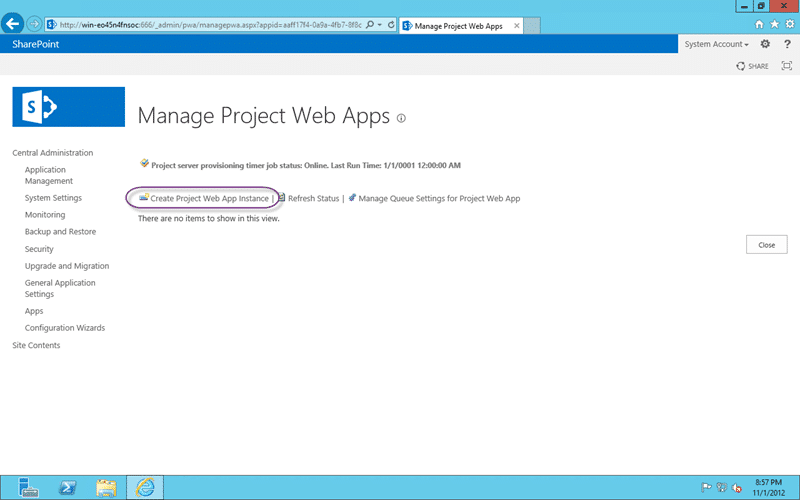Click the page Close button
The width and height of the screenshot is (800, 500).
tap(766, 245)
